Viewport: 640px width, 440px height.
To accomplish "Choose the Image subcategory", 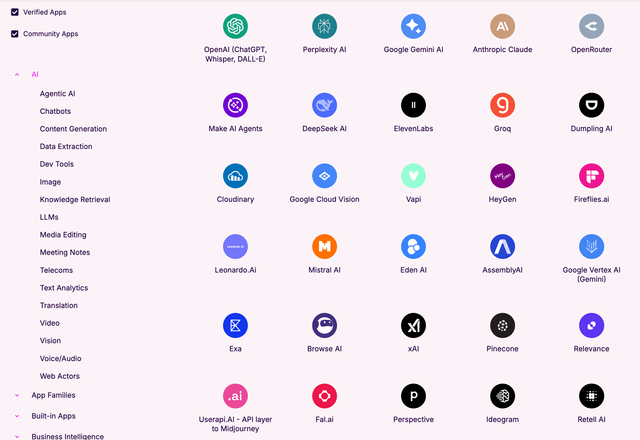I will click(x=50, y=182).
